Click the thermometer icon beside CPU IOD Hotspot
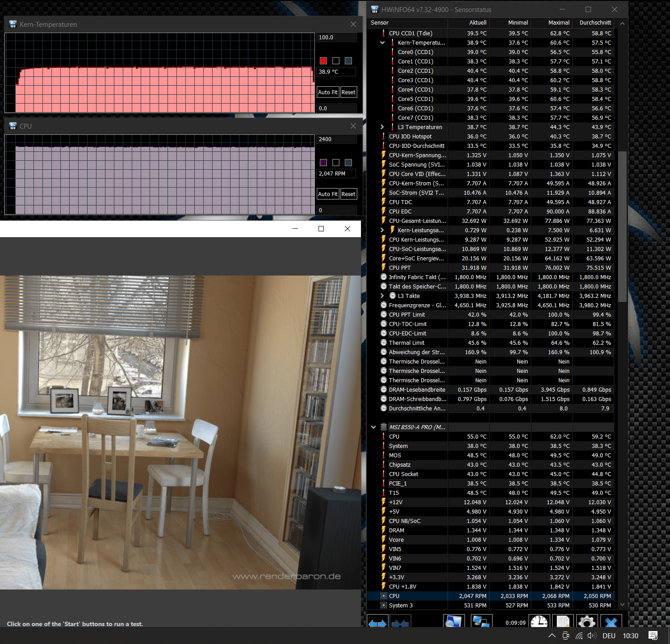This screenshot has height=644, width=670. pos(384,136)
